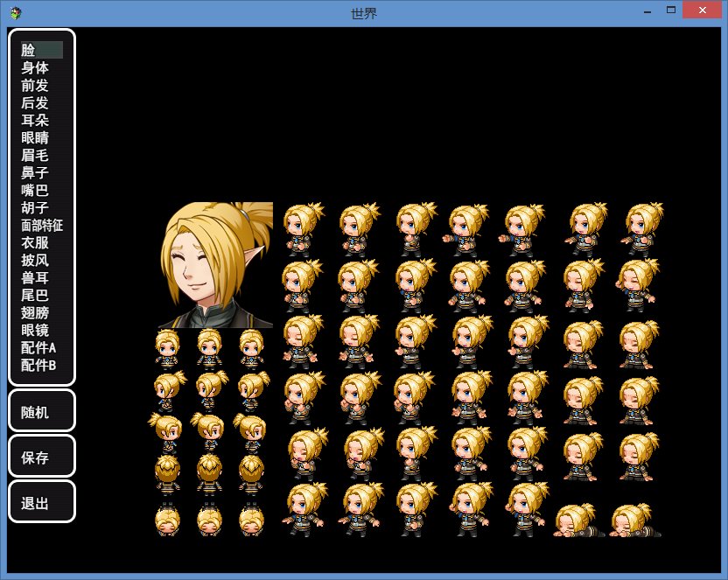This screenshot has width=728, height=580.
Task: Click the large elf face portrait
Action: pyautogui.click(x=215, y=265)
